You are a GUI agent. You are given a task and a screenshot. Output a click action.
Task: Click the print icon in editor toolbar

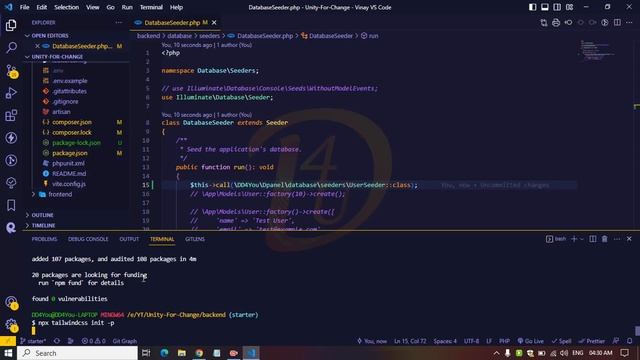pos(556,22)
